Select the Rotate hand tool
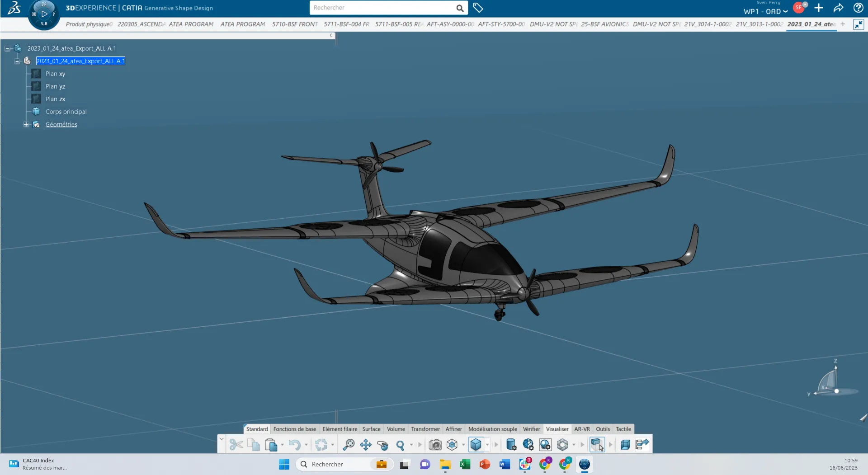Screen dimensions: 868x475 point(382,445)
